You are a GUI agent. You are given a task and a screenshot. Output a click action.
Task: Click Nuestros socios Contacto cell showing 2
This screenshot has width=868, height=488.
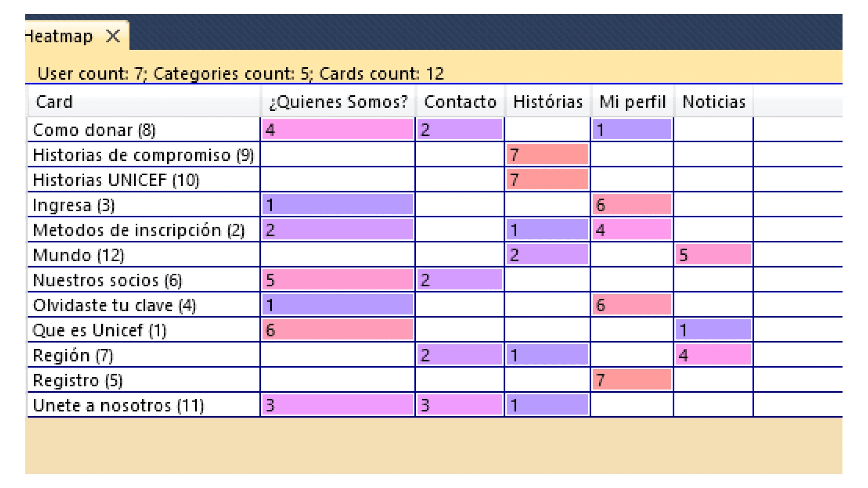pyautogui.click(x=460, y=280)
